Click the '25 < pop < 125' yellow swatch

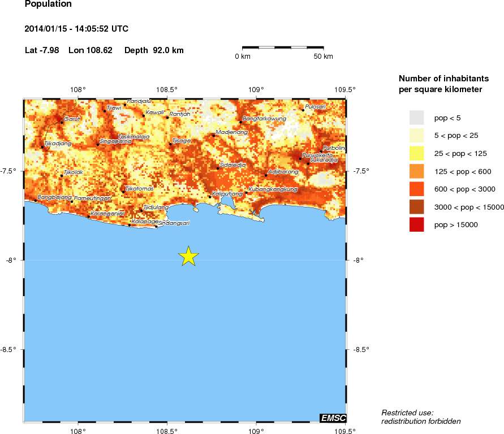416,153
